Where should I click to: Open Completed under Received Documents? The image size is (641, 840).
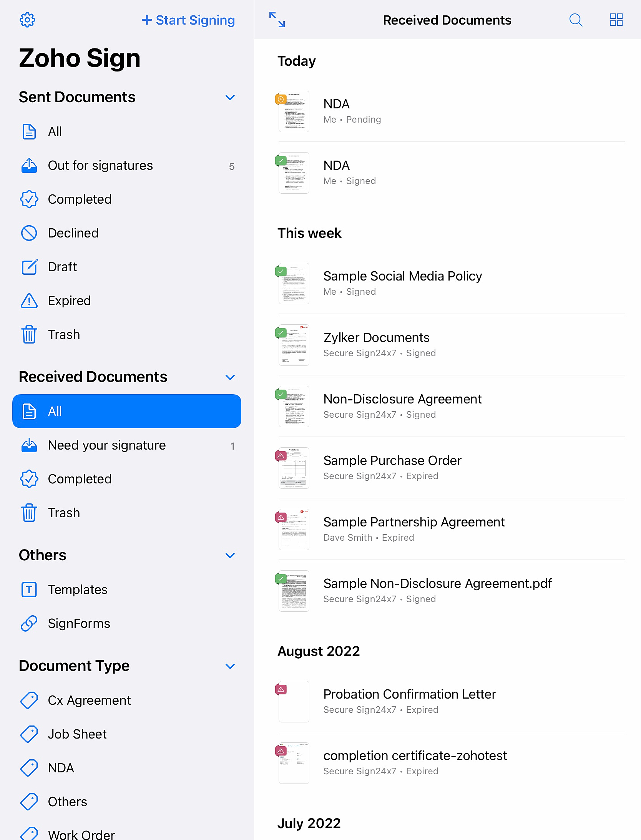click(127, 479)
